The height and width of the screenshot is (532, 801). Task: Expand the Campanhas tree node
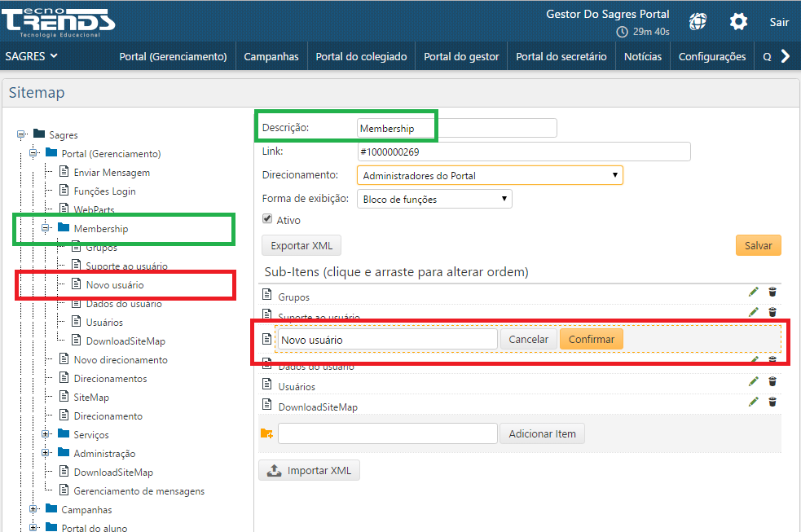(34, 509)
